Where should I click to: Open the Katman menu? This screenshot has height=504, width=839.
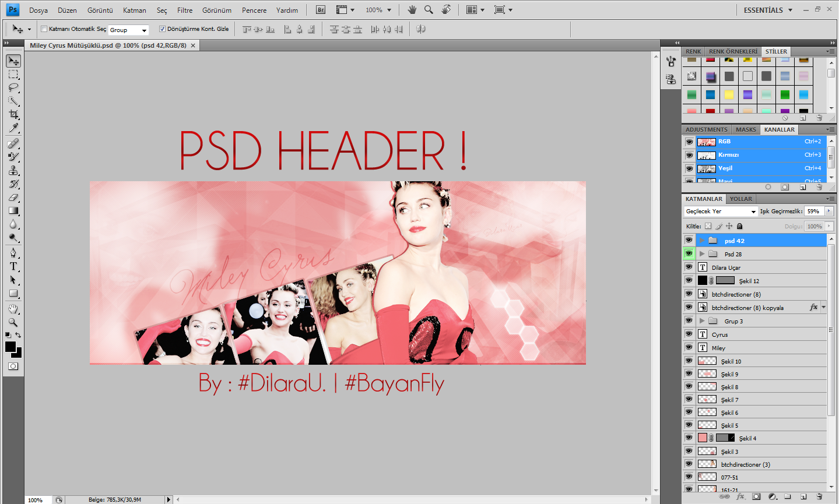coord(135,10)
